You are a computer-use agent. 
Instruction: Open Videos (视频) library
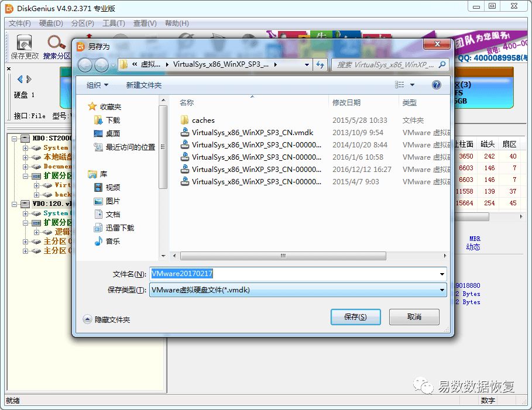pyautogui.click(x=107, y=188)
